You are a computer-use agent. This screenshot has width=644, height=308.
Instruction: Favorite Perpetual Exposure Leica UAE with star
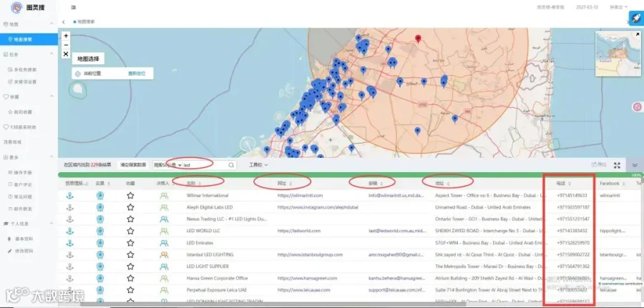click(x=130, y=290)
